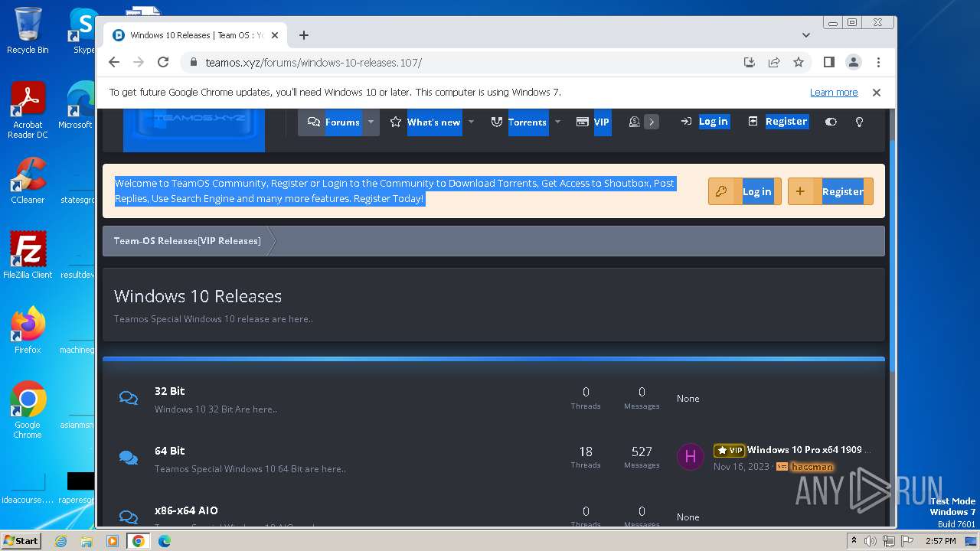Open Internet Explorer from the taskbar
This screenshot has height=551, width=980.
(61, 541)
